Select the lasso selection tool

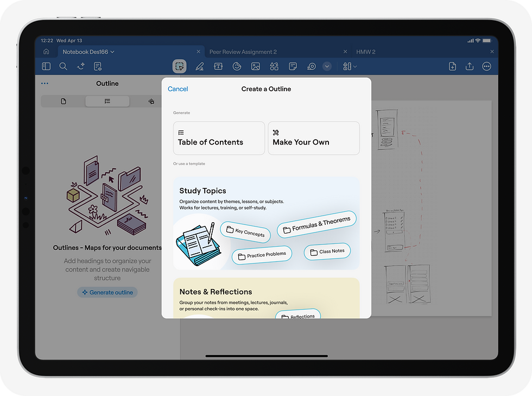(x=180, y=66)
